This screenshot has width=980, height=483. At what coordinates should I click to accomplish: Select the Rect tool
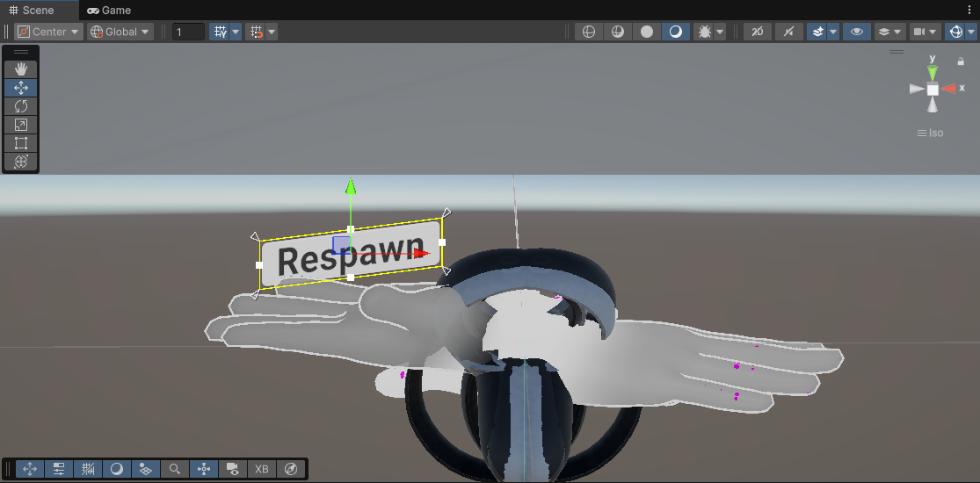click(20, 143)
